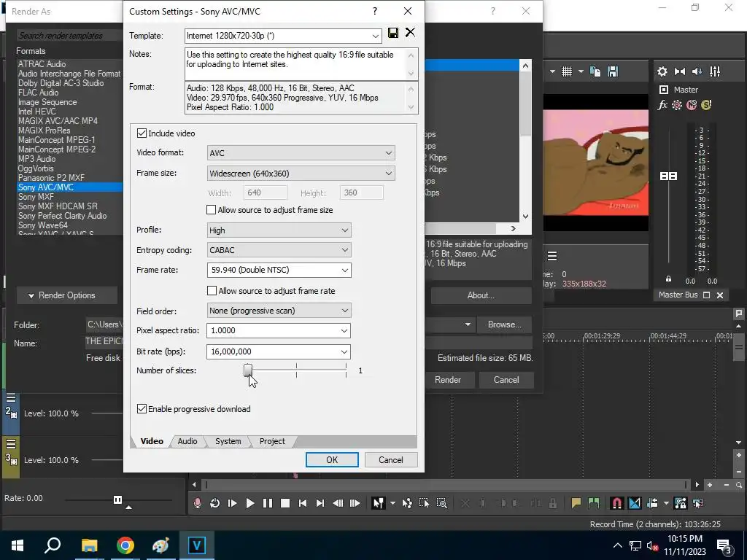Click the Browse... button
Viewport: 747px width, 560px height.
coord(504,324)
